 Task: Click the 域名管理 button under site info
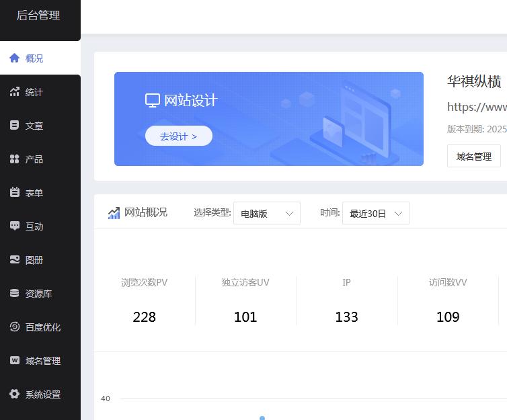[473, 157]
